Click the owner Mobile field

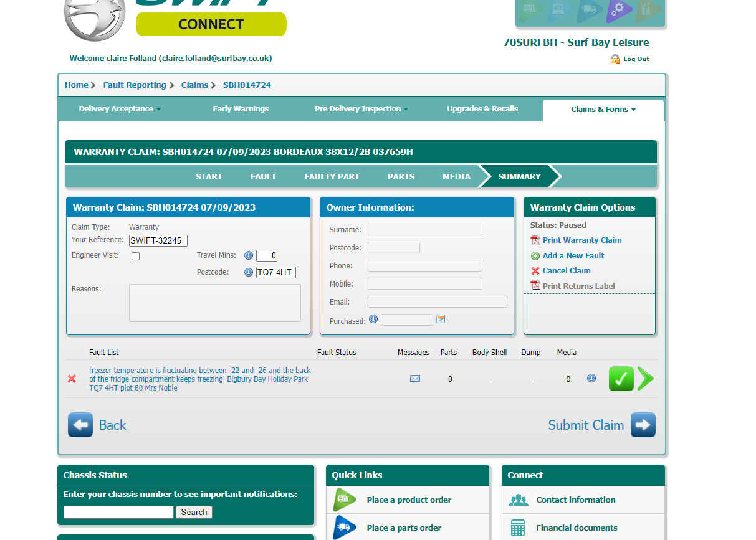click(425, 284)
